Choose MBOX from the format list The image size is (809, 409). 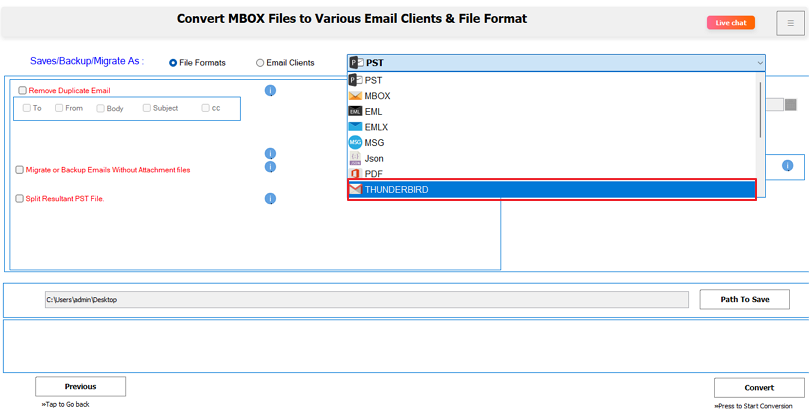(552, 96)
